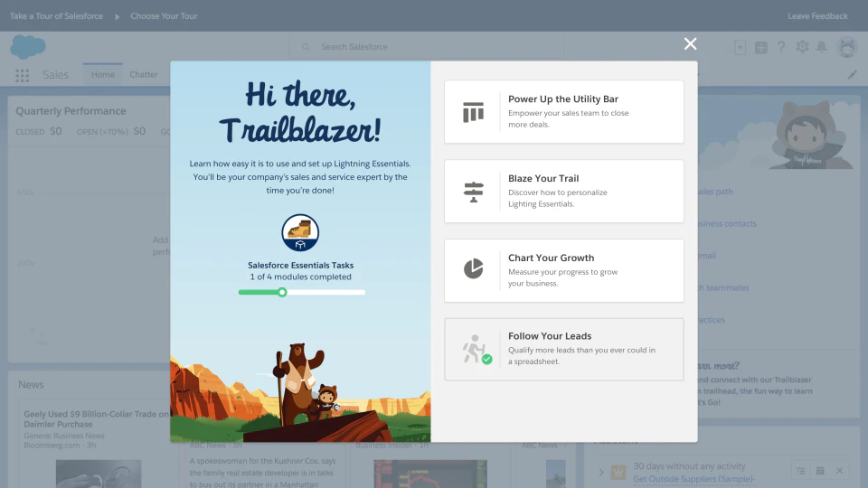This screenshot has height=488, width=868.
Task: Click the Salesforce cloud logo
Action: [28, 46]
